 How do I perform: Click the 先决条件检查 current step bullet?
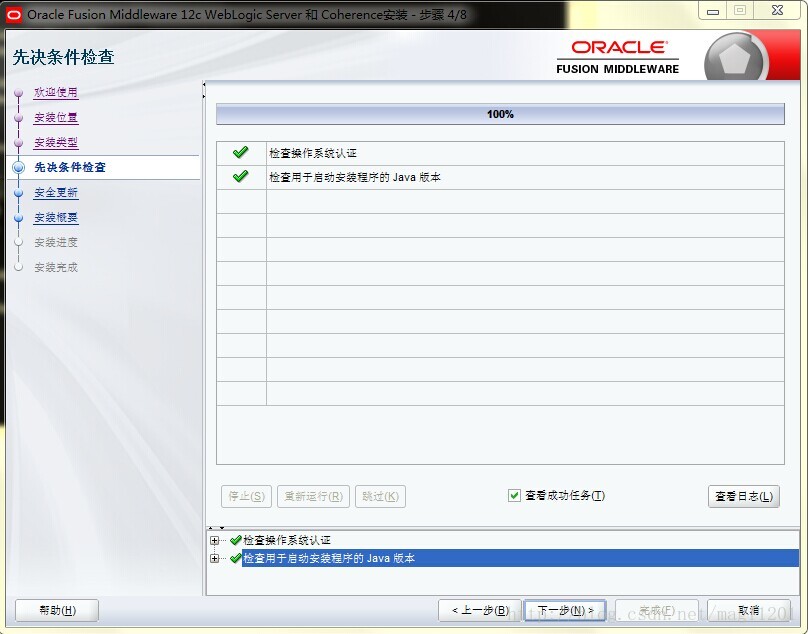(19, 167)
